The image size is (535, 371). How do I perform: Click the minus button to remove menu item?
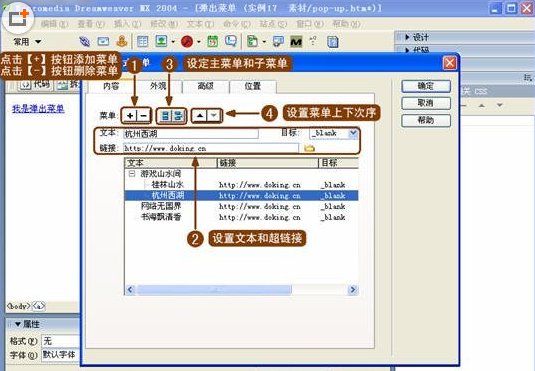click(144, 116)
